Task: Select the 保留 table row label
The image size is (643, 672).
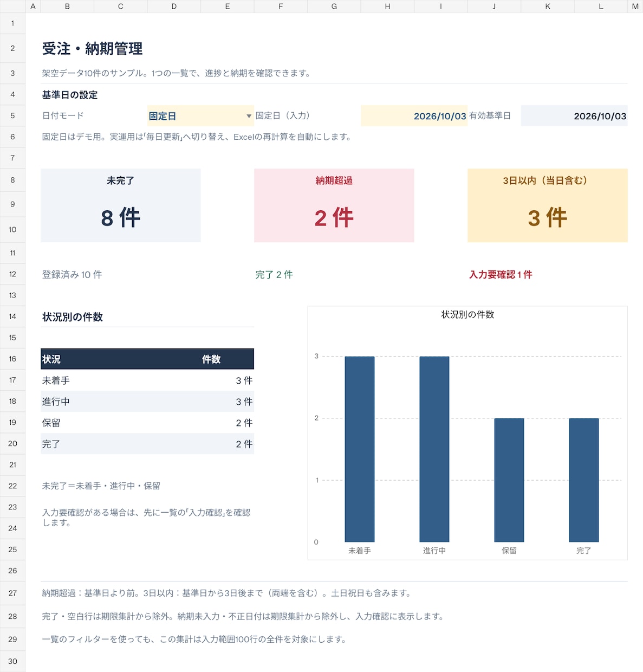Action: click(51, 423)
